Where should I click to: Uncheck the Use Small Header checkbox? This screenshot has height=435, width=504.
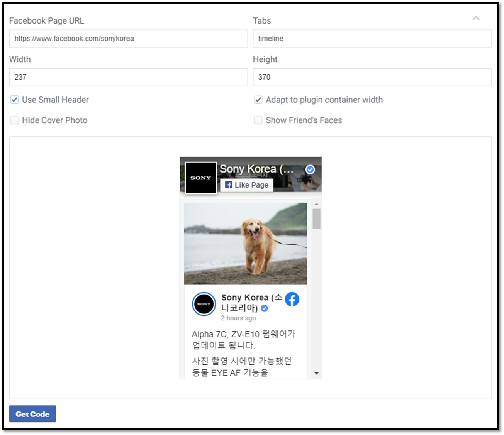tap(14, 100)
